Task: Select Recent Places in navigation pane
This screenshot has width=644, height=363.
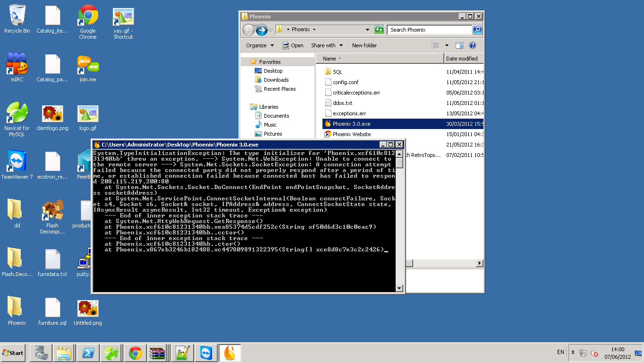Action: tap(280, 89)
